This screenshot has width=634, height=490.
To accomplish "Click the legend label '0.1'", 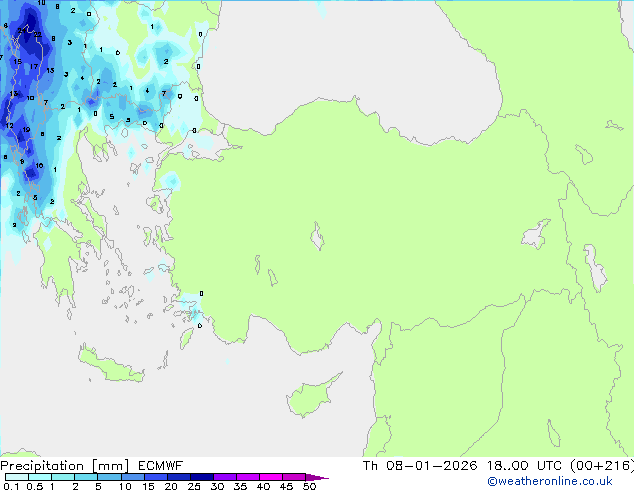I will point(12,486).
